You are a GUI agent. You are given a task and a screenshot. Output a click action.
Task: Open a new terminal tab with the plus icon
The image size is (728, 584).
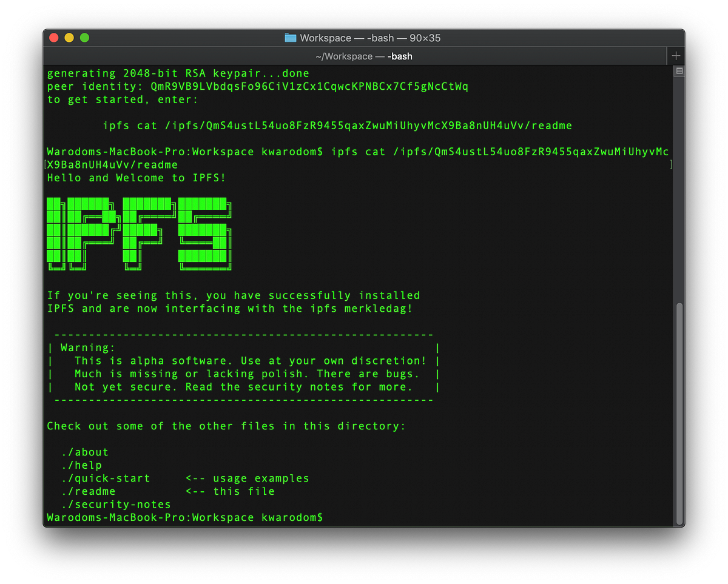[x=675, y=55]
